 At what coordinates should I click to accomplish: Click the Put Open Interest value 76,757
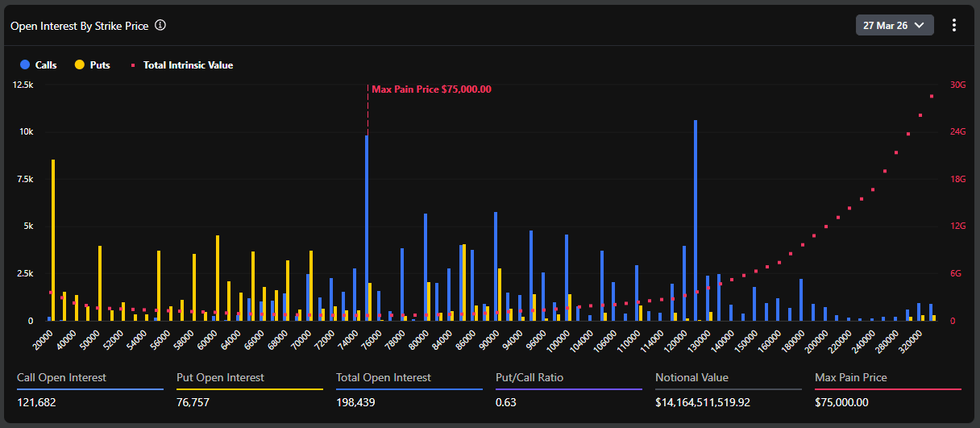tap(197, 402)
